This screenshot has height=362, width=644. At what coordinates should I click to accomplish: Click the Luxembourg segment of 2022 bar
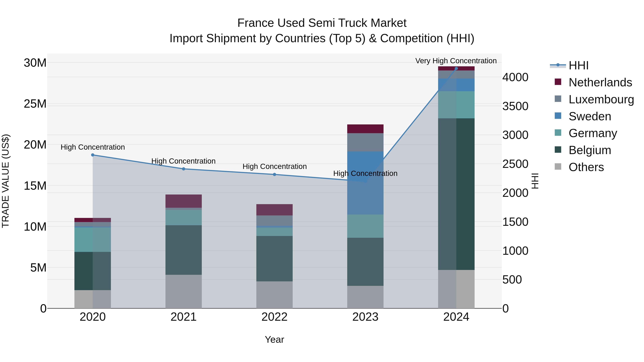pos(274,221)
